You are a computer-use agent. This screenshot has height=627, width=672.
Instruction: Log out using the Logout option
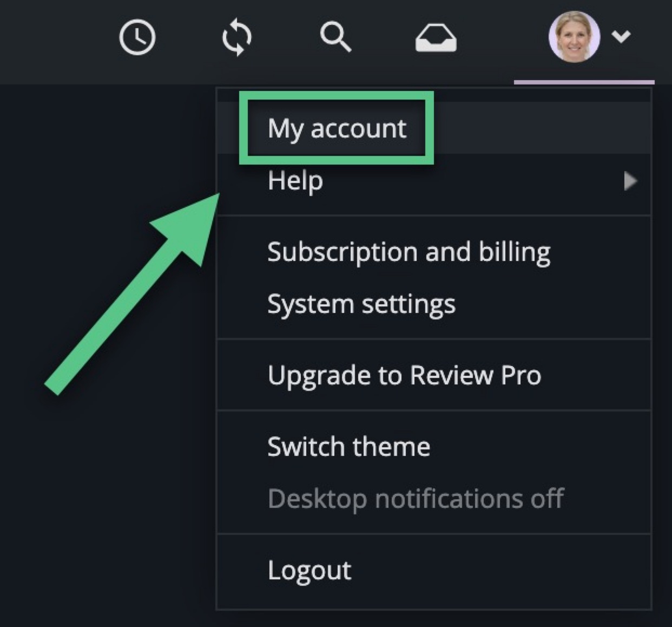309,570
